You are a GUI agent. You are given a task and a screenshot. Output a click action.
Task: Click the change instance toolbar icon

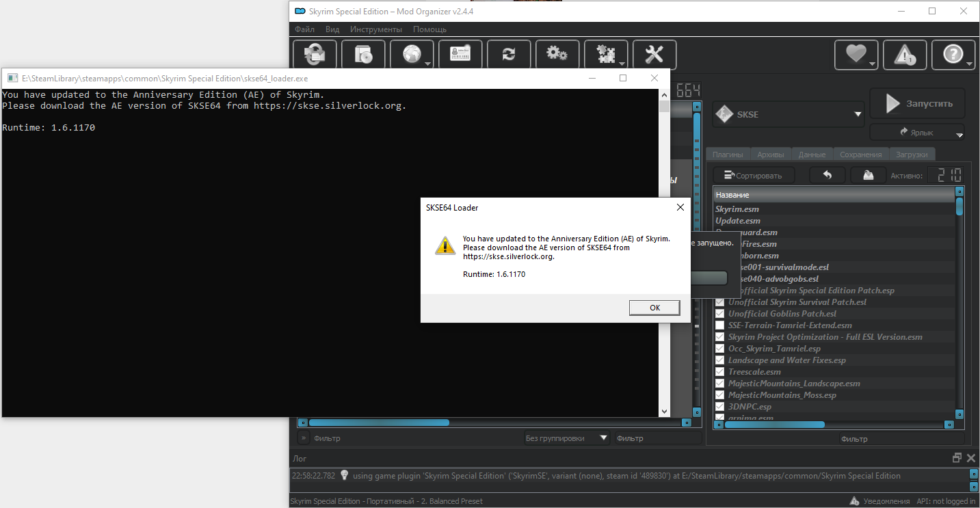[x=315, y=55]
